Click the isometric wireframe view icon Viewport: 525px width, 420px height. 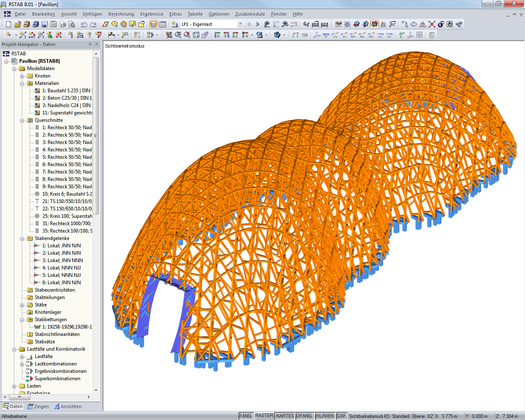tap(196, 35)
